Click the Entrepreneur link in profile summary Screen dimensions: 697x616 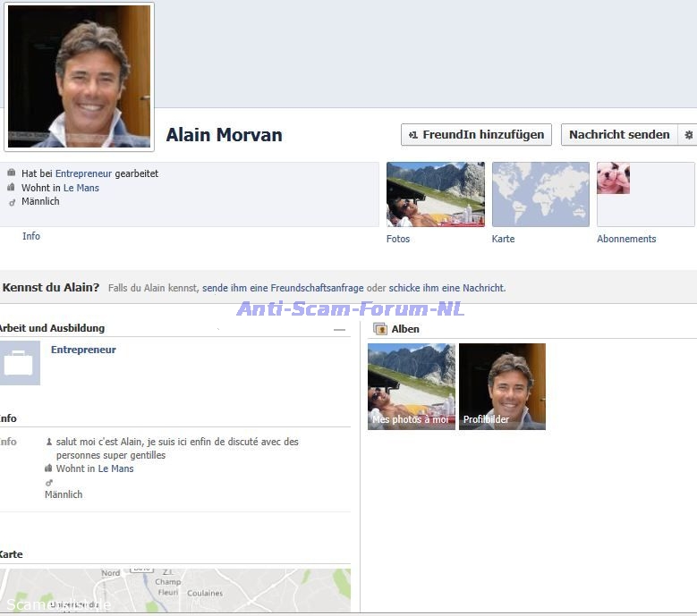pyautogui.click(x=83, y=173)
